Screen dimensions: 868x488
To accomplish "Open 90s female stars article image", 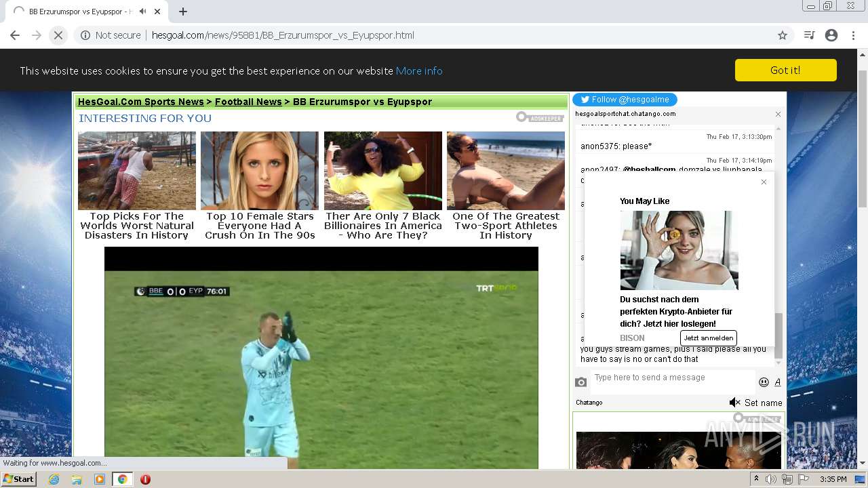I will pos(260,171).
